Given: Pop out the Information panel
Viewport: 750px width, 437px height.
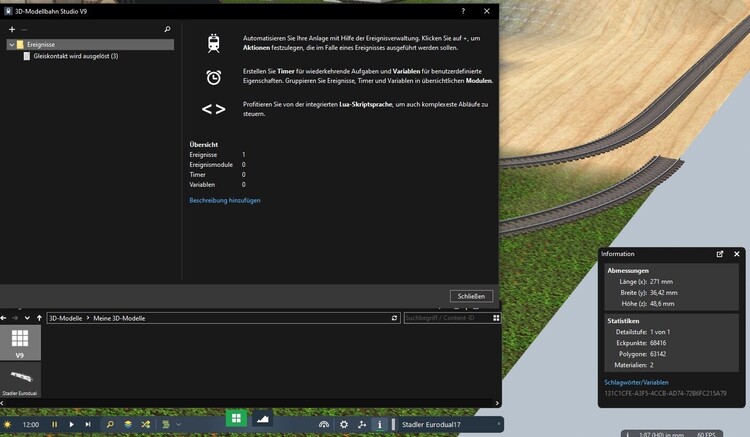Looking at the screenshot, I should click(720, 254).
